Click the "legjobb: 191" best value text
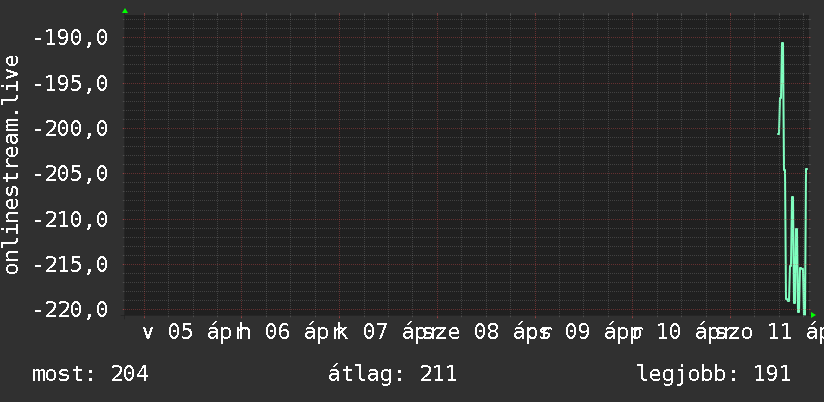This screenshot has width=824, height=402. click(713, 374)
